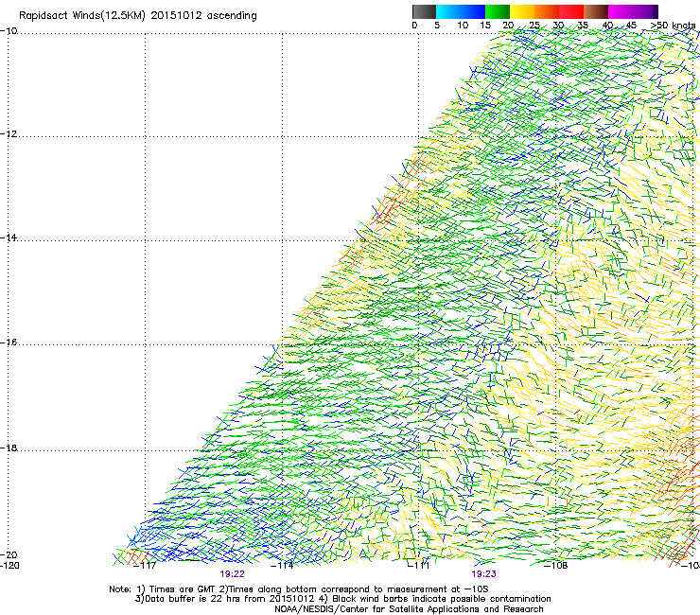Viewport: 700px width, 615px height.
Task: Click the '-117' longitude axis label
Action: click(x=145, y=566)
